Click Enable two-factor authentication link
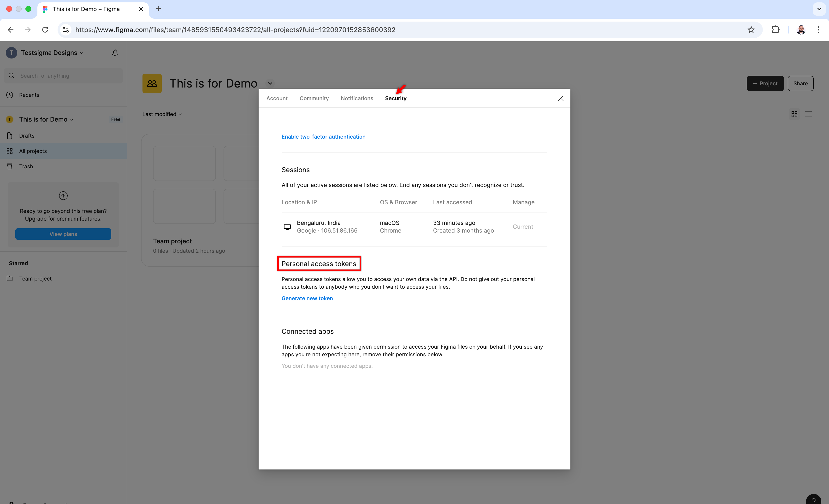 323,136
